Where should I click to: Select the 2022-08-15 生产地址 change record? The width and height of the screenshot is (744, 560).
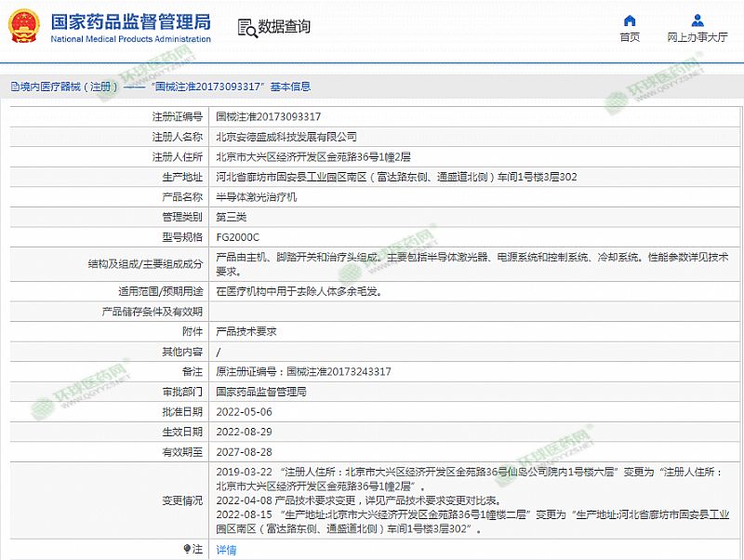pyautogui.click(x=472, y=522)
